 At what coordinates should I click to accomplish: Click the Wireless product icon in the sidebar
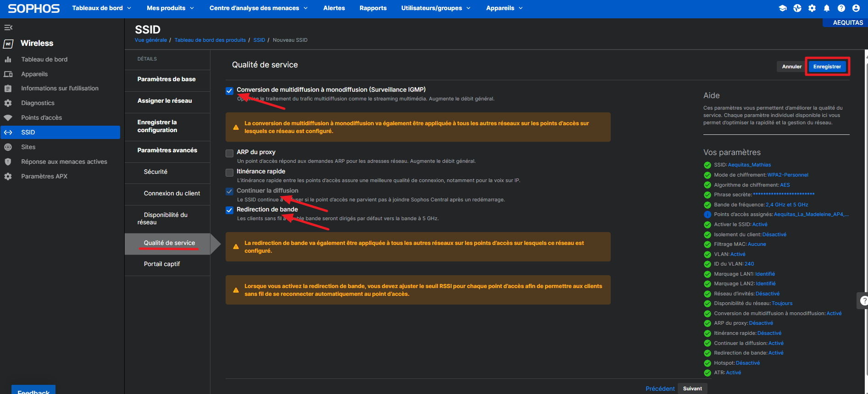[x=8, y=44]
